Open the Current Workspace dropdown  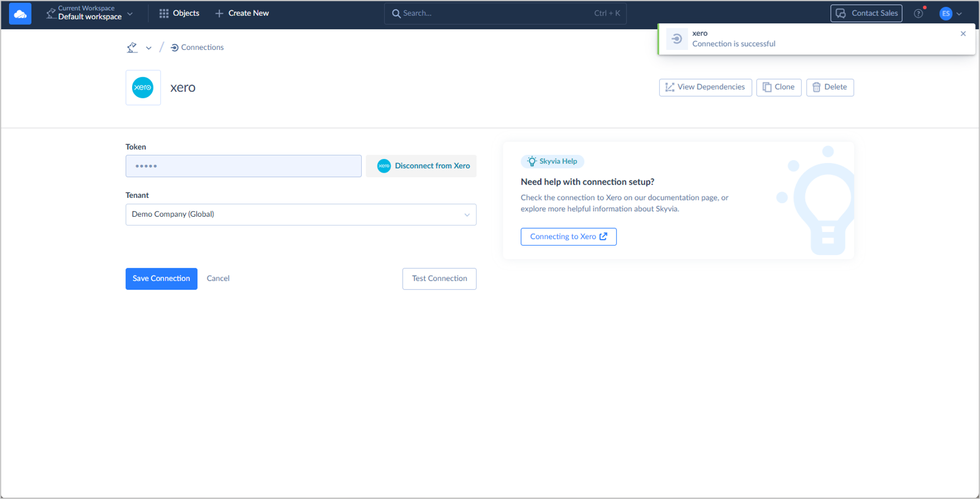pyautogui.click(x=90, y=13)
